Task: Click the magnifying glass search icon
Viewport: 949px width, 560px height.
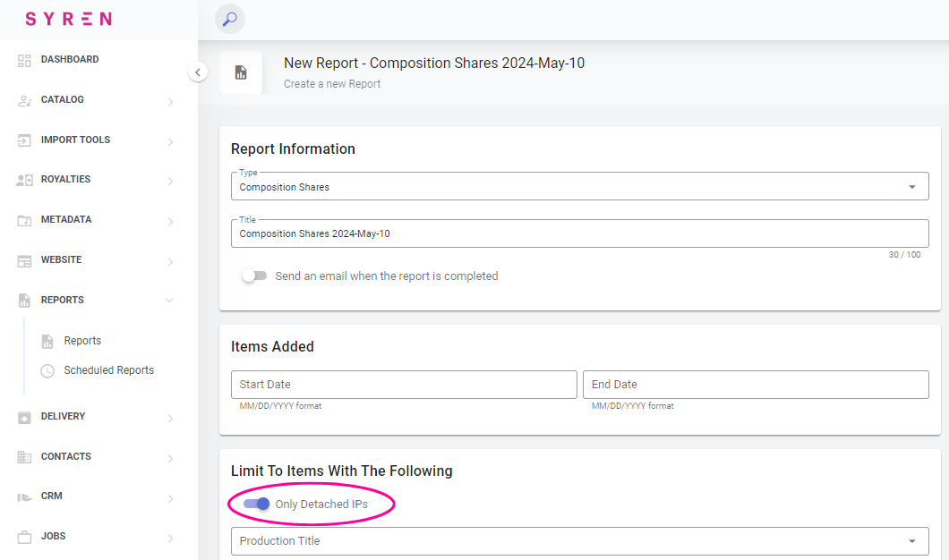Action: click(229, 19)
